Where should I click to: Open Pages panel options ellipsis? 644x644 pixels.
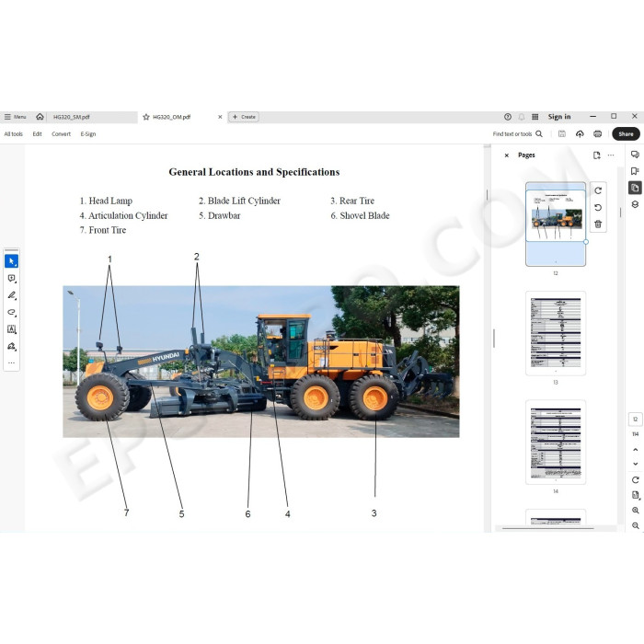[611, 155]
